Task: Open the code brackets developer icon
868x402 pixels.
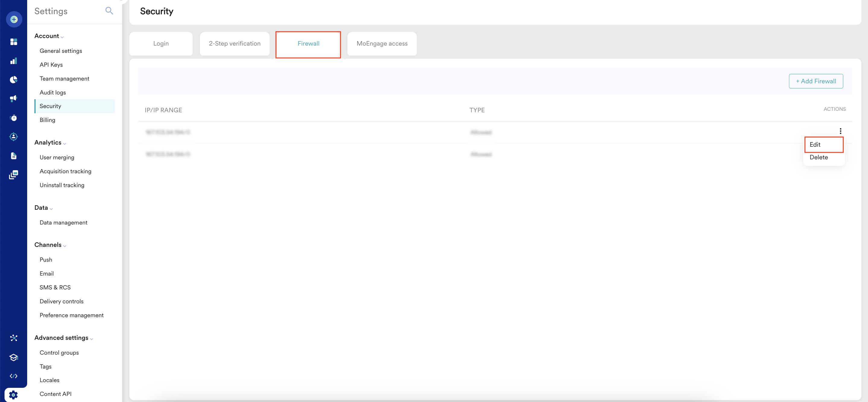Action: 14,376
